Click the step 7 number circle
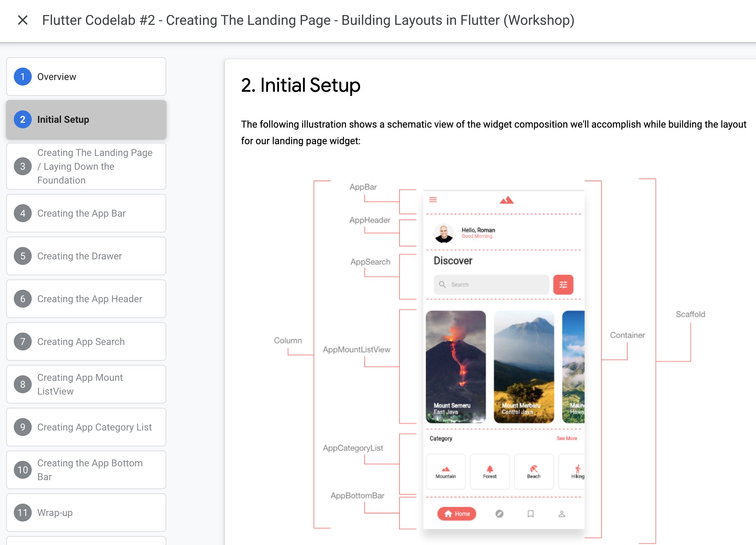756x545 pixels. [23, 341]
